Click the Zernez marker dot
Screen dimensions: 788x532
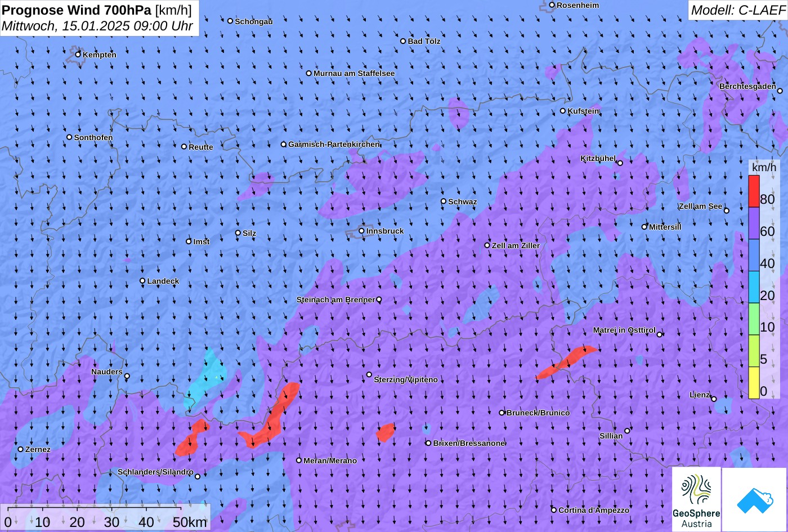click(x=21, y=449)
